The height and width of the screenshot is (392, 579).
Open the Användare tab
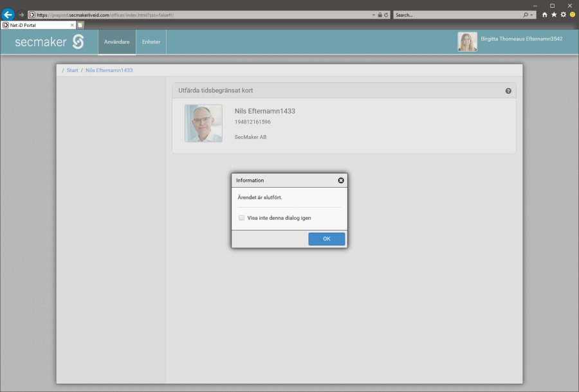point(116,42)
